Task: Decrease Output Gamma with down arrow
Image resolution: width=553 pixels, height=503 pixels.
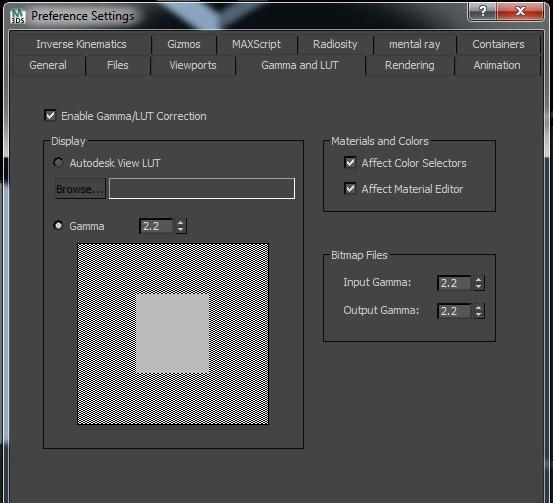Action: pos(479,315)
